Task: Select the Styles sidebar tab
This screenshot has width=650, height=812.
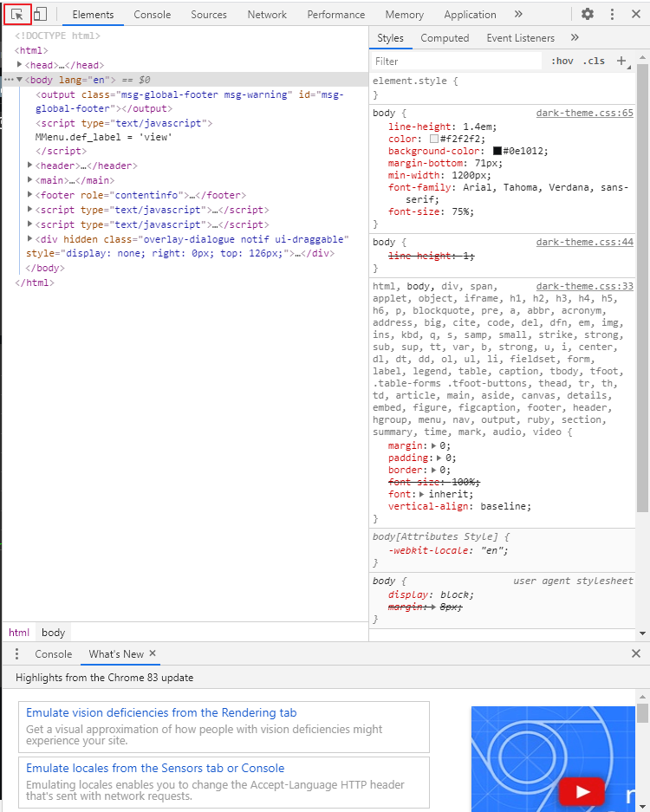Action: [390, 38]
